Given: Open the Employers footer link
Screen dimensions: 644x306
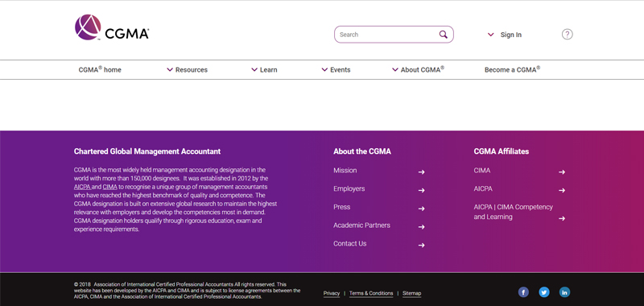Looking at the screenshot, I should (349, 188).
